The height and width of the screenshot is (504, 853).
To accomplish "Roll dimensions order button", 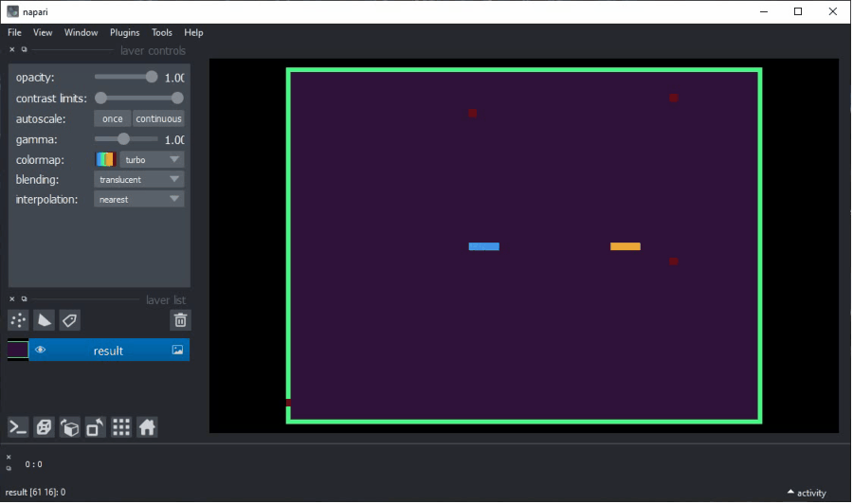I will coord(69,427).
